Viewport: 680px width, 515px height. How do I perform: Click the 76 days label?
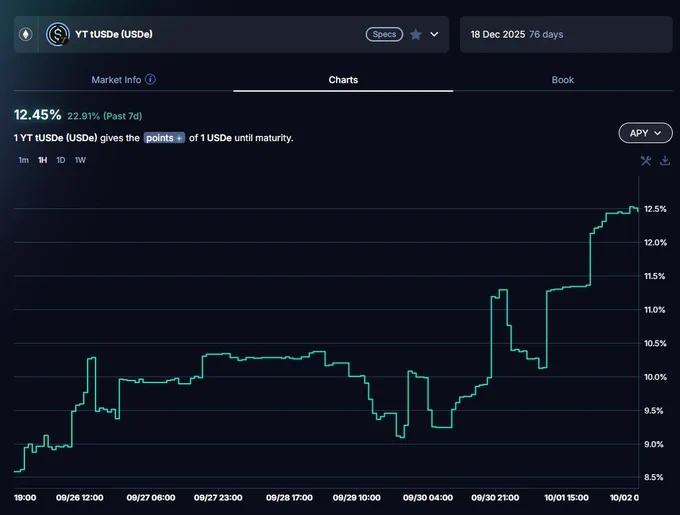[546, 34]
